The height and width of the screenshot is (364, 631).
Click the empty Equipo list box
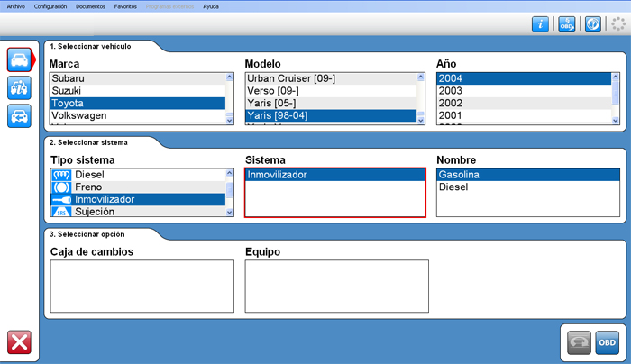coord(337,286)
